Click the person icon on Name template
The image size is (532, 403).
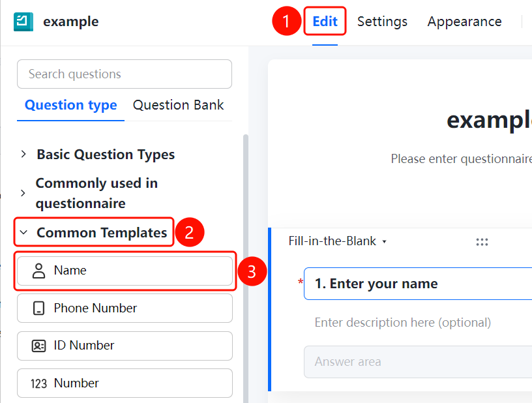point(38,271)
